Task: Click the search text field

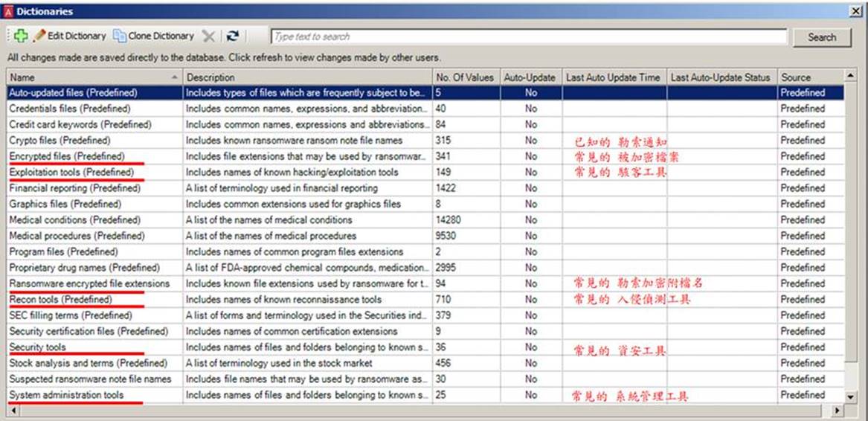Action: [x=528, y=36]
